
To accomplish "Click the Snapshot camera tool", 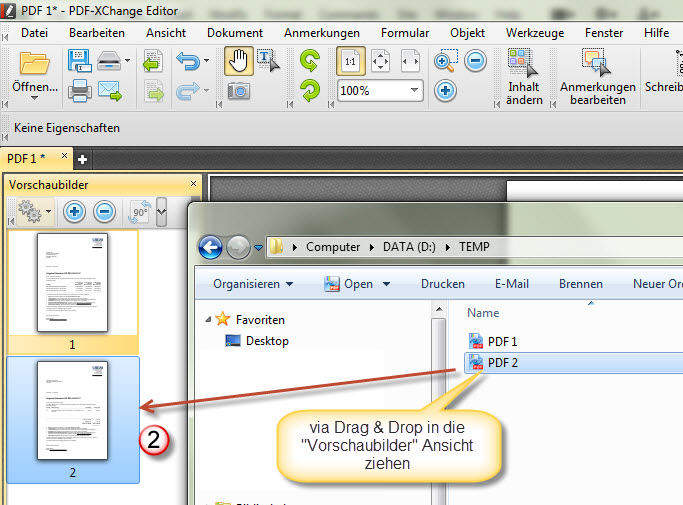I will pos(239,91).
